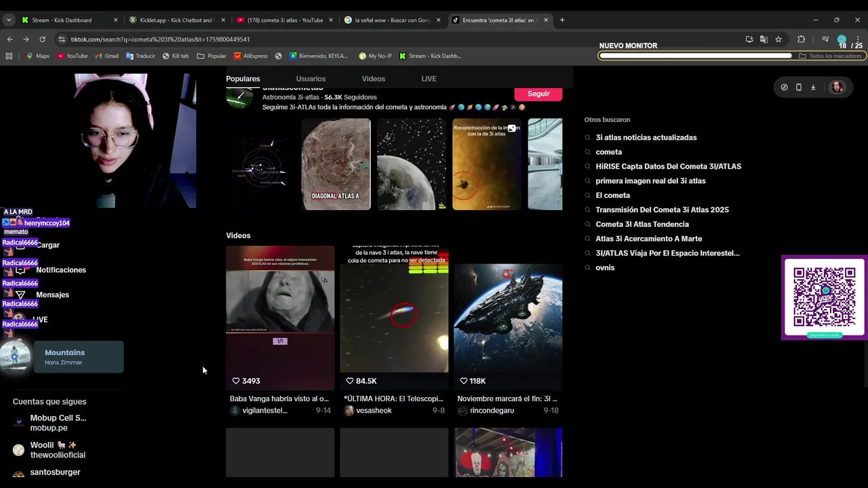Image resolution: width=868 pixels, height=488 pixels.
Task: Click the Mensajes sidebar icon
Action: (x=20, y=295)
